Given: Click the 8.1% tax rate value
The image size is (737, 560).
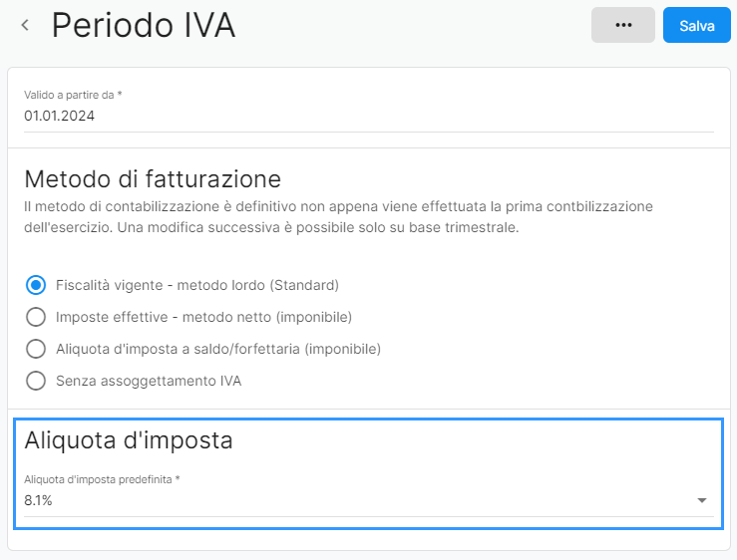Looking at the screenshot, I should click(38, 500).
